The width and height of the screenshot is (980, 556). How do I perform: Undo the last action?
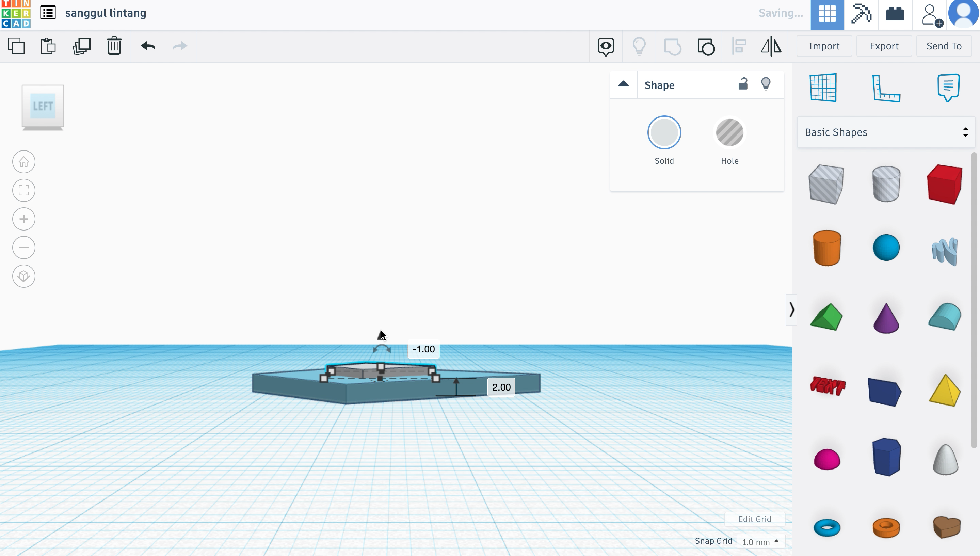pos(148,46)
